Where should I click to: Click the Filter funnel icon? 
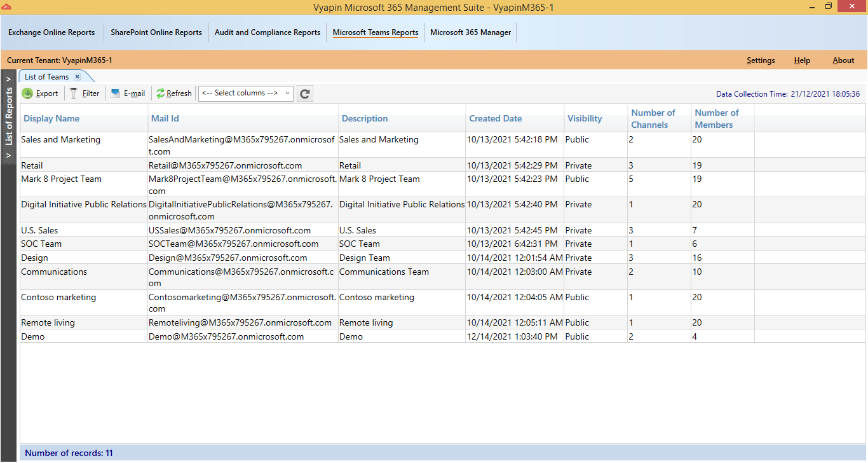pyautogui.click(x=74, y=93)
